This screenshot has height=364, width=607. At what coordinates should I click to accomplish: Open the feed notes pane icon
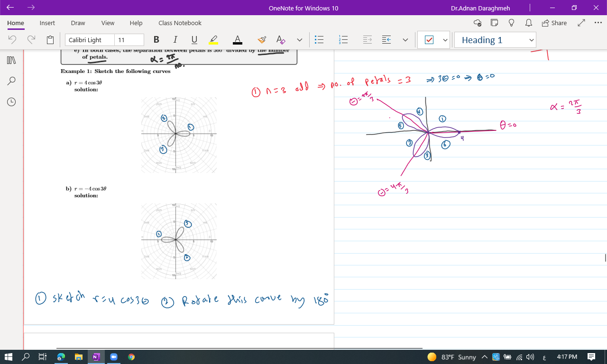(494, 23)
